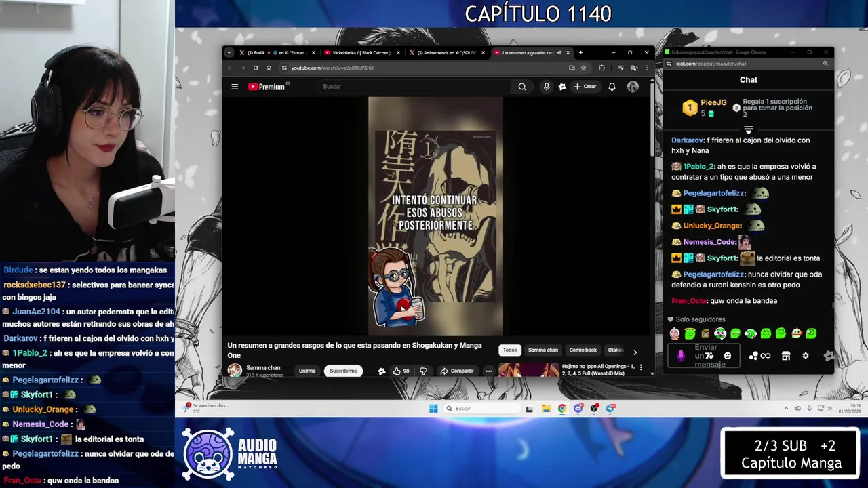Click the YouTube Buscar search field
Viewport: 868px width, 488px height.
(x=414, y=87)
